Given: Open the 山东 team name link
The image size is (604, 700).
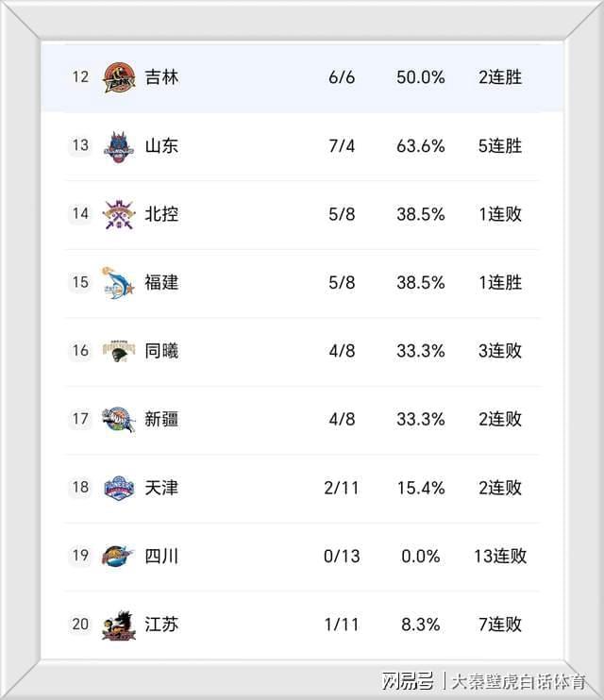Looking at the screenshot, I should pos(161,146).
